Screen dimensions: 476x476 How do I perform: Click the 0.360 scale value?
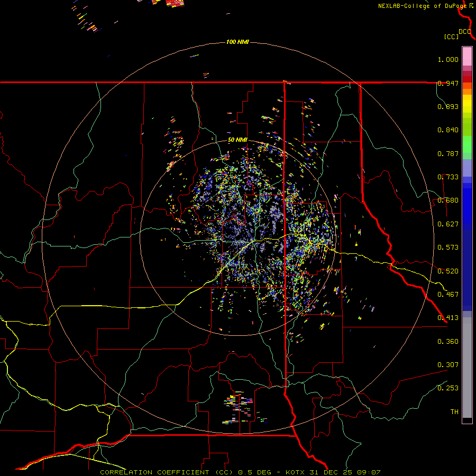tap(448, 342)
